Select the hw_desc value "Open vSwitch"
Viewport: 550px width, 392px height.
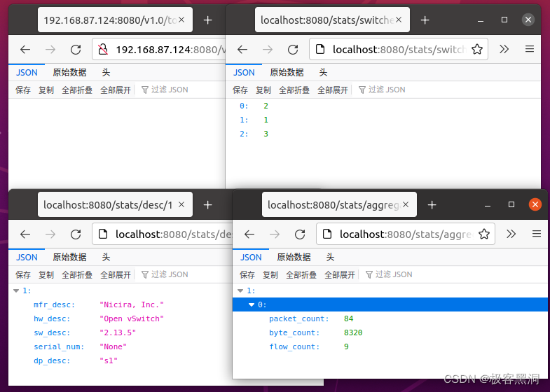[132, 318]
